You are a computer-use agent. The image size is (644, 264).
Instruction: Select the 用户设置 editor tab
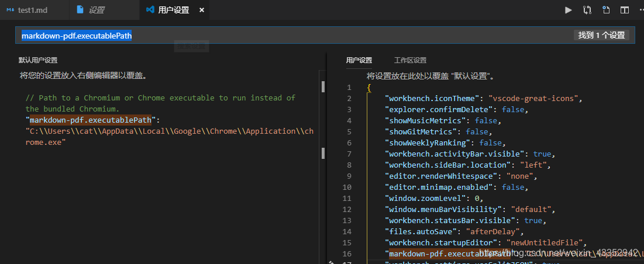click(x=173, y=11)
